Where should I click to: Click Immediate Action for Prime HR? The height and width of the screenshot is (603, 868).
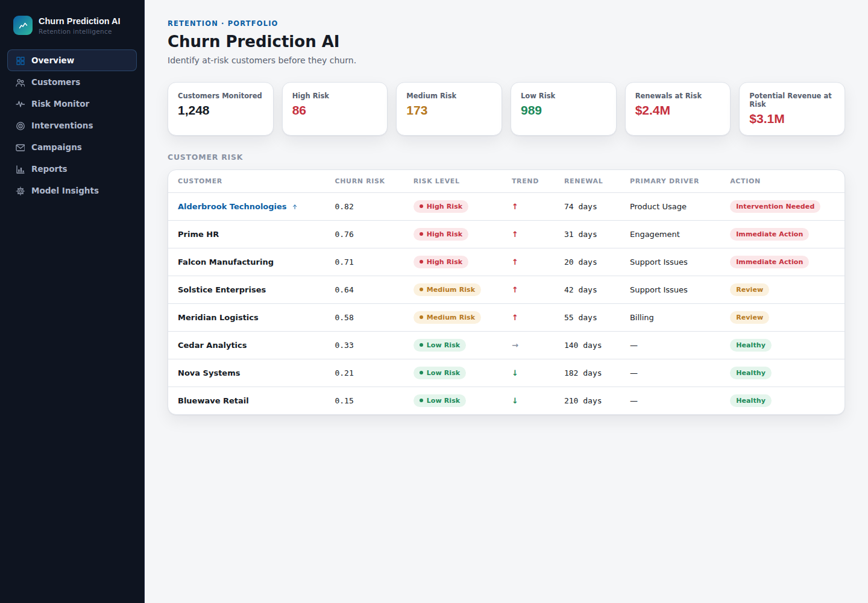pyautogui.click(x=769, y=234)
